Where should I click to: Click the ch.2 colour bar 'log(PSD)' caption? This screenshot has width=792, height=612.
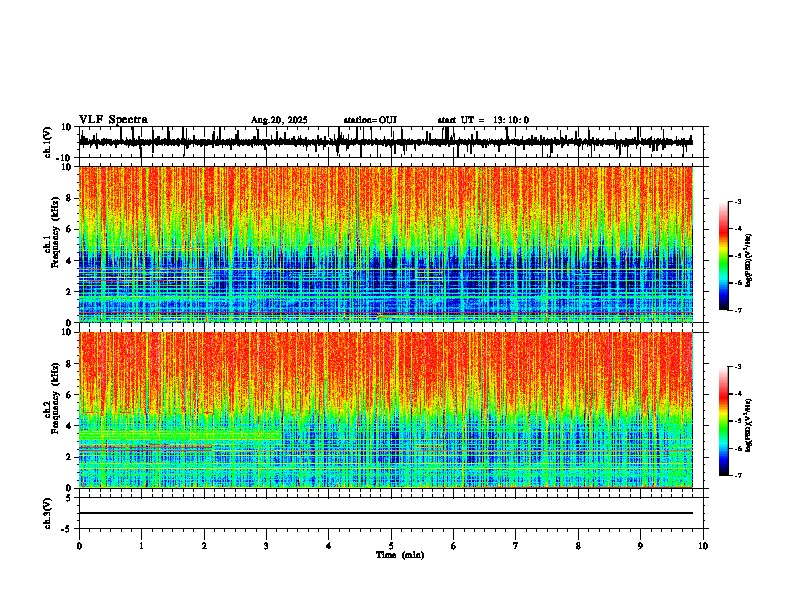tap(748, 426)
